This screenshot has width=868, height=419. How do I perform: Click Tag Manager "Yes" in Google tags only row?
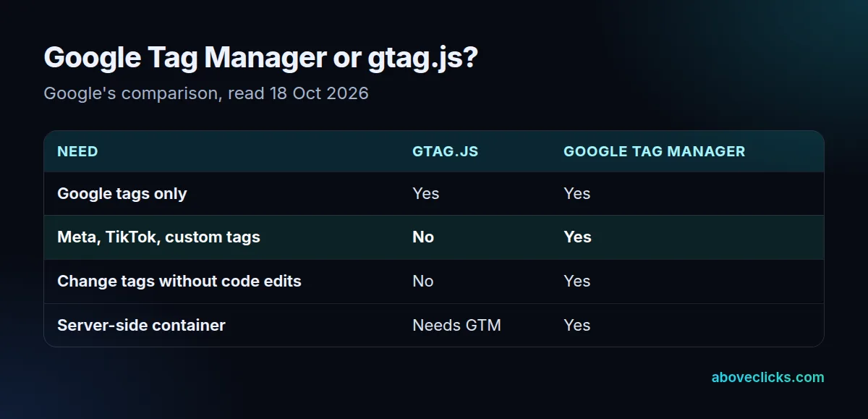point(577,193)
